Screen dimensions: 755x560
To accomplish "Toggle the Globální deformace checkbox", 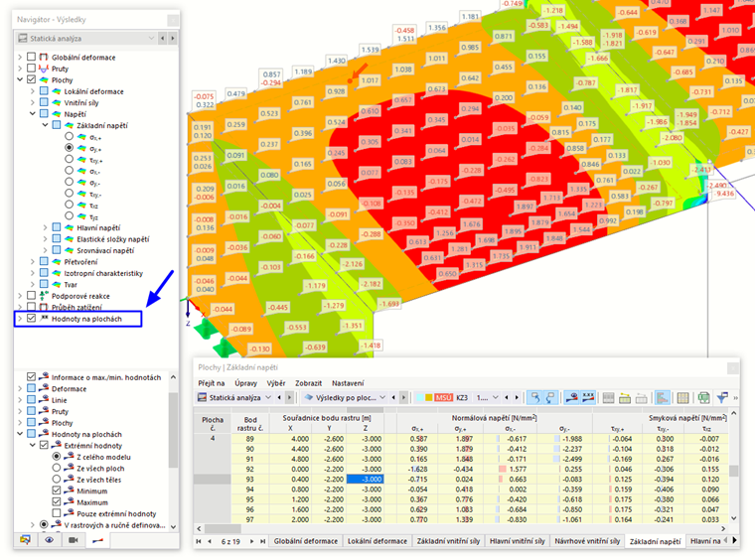I will coord(32,57).
